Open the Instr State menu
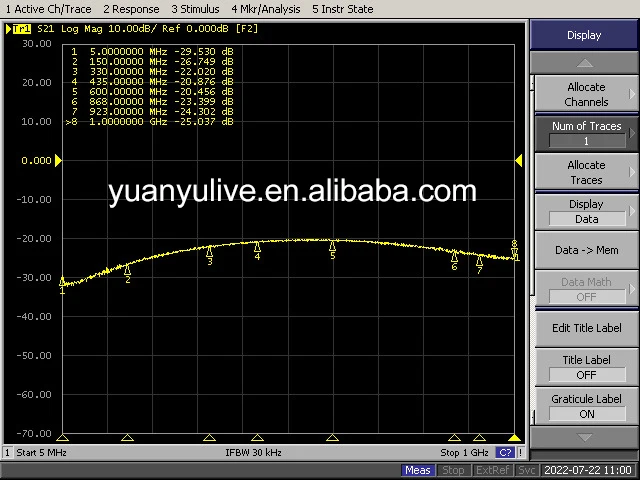The image size is (640, 480). tap(342, 9)
